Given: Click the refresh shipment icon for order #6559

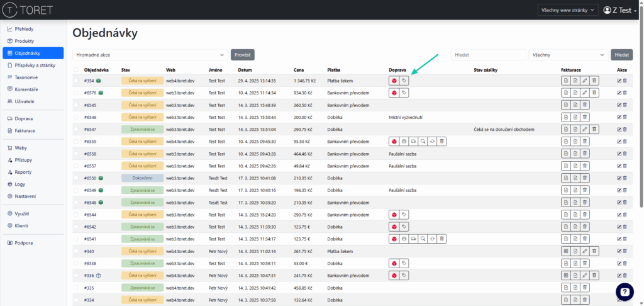Looking at the screenshot, I should 432,142.
